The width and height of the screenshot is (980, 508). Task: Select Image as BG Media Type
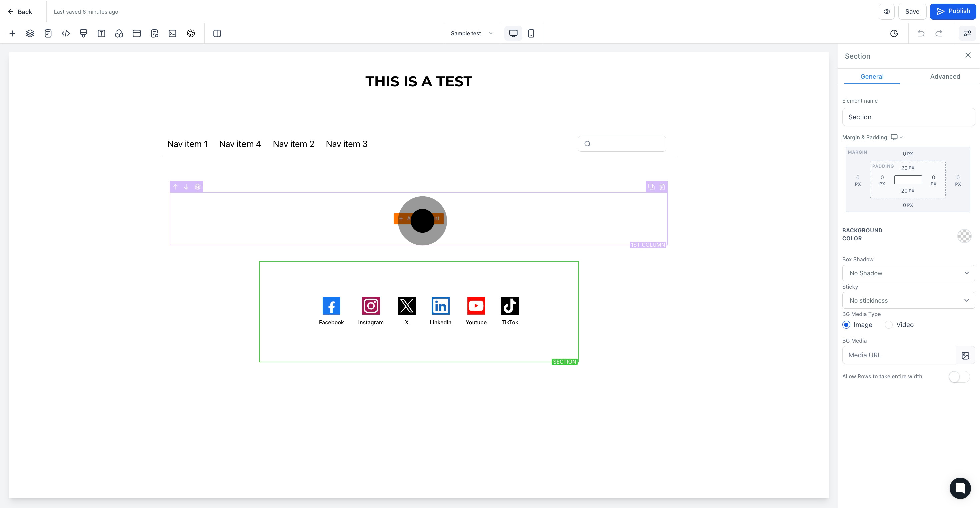click(846, 325)
